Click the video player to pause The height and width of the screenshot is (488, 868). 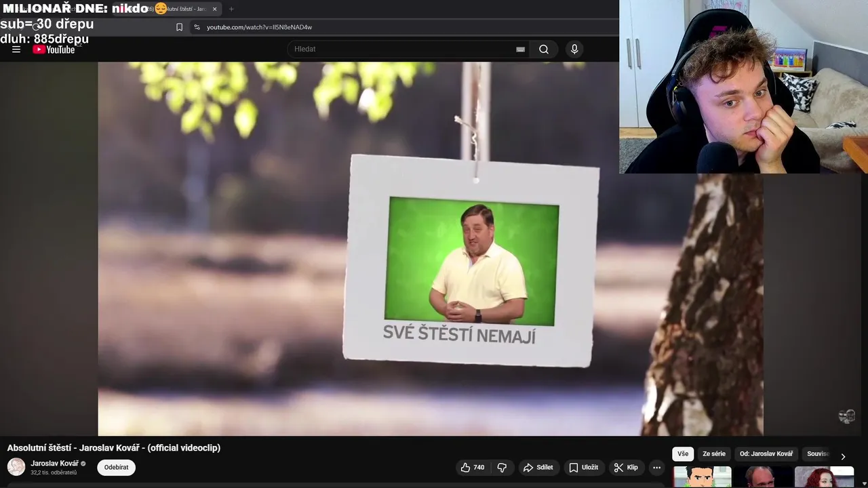(x=431, y=249)
